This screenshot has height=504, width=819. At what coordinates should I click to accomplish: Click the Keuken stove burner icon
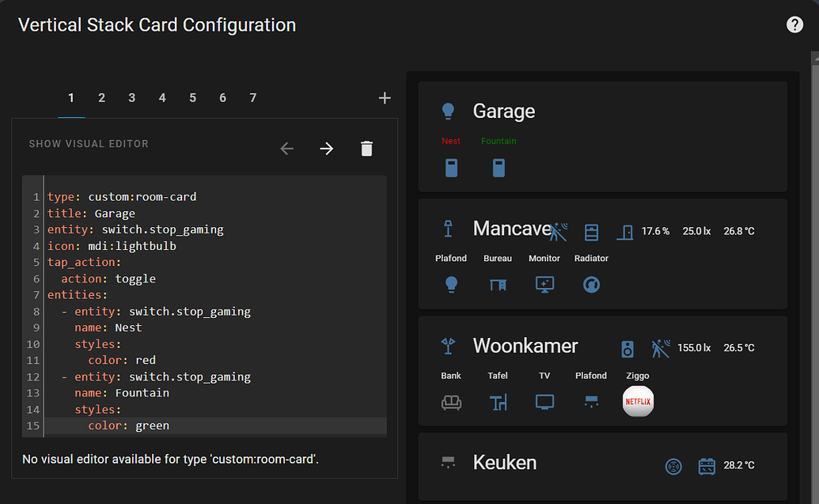[673, 466]
